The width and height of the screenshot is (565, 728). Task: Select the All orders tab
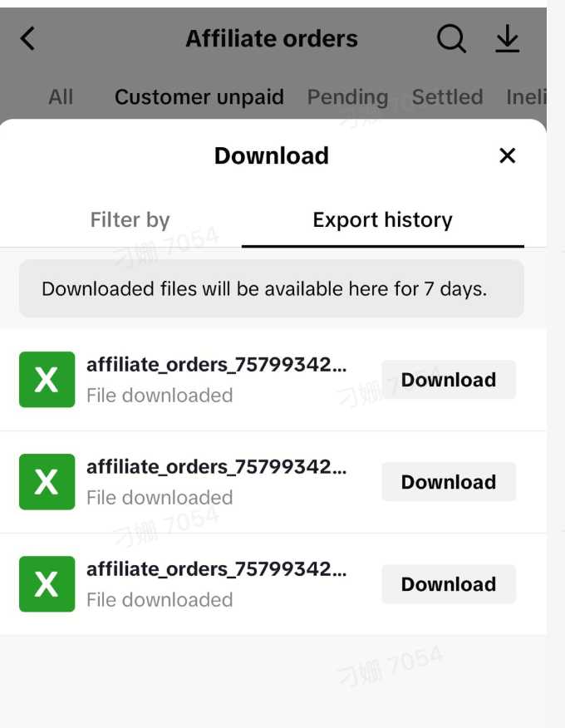point(61,97)
